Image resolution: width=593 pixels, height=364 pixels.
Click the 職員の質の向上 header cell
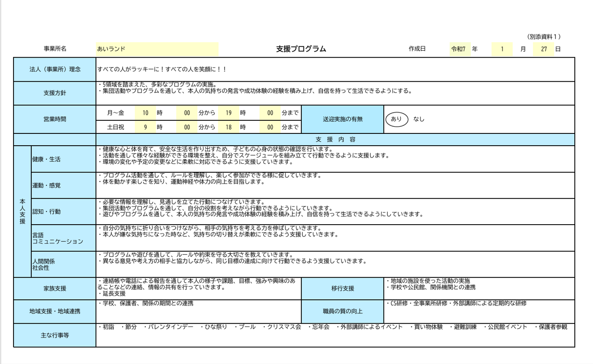point(343,311)
